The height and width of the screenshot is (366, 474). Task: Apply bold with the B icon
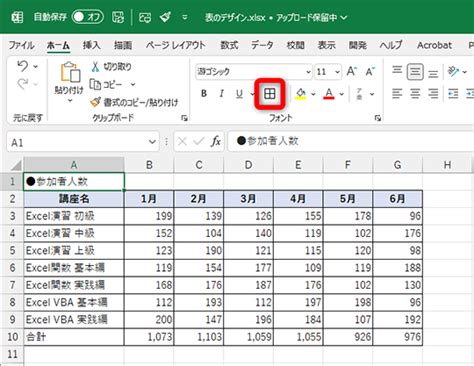click(204, 94)
